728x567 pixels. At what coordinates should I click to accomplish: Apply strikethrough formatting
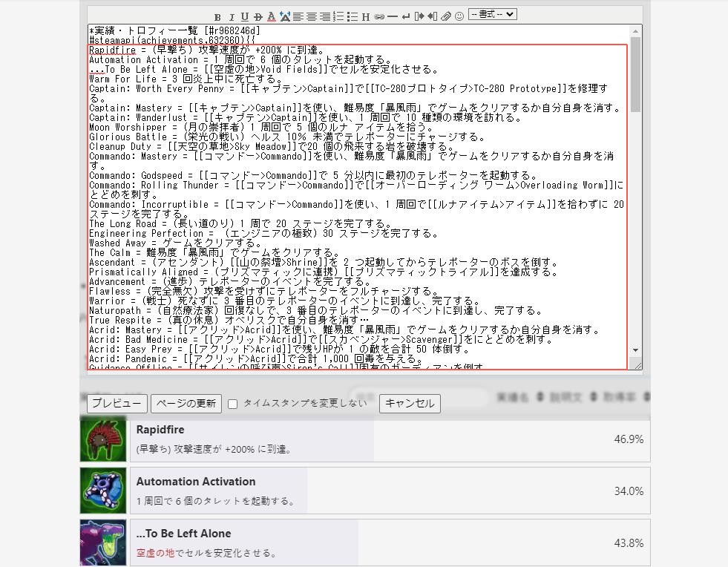[258, 16]
